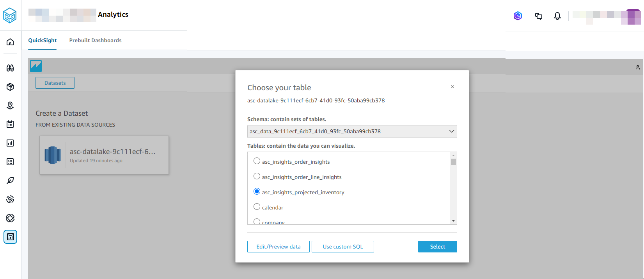Screen dimensions: 644x279
Task: Click scroll down arrow in tables list
Action: pyautogui.click(x=453, y=221)
